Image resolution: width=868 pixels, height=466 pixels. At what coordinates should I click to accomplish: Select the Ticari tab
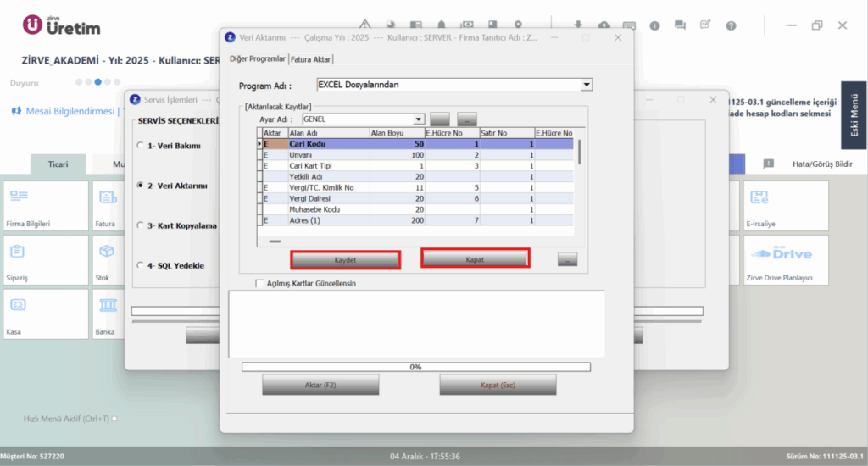click(58, 164)
